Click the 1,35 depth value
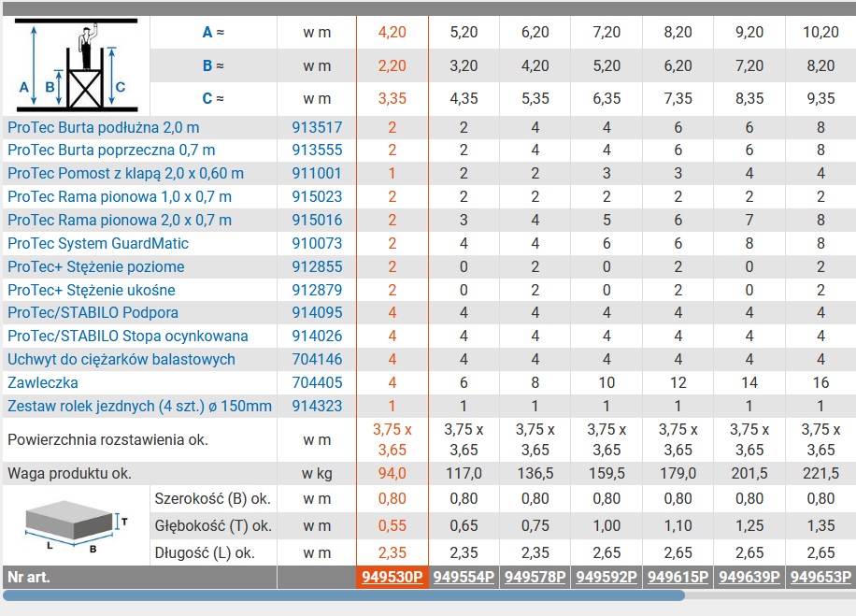Image resolution: width=856 pixels, height=616 pixels. (821, 526)
